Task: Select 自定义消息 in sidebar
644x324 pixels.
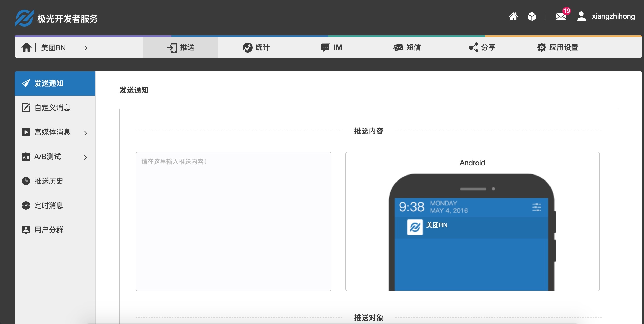Action: click(x=52, y=108)
